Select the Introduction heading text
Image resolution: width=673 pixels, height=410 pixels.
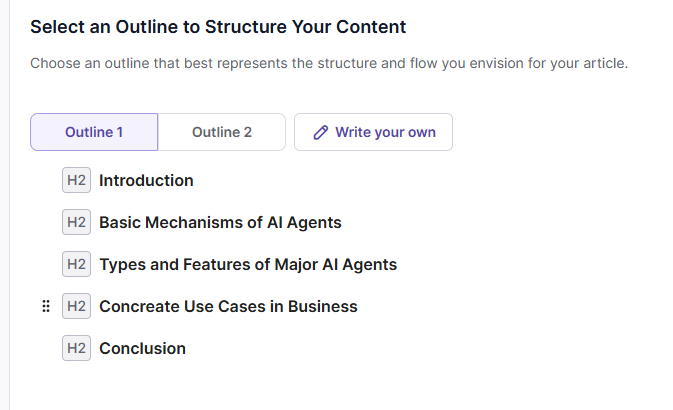point(146,181)
